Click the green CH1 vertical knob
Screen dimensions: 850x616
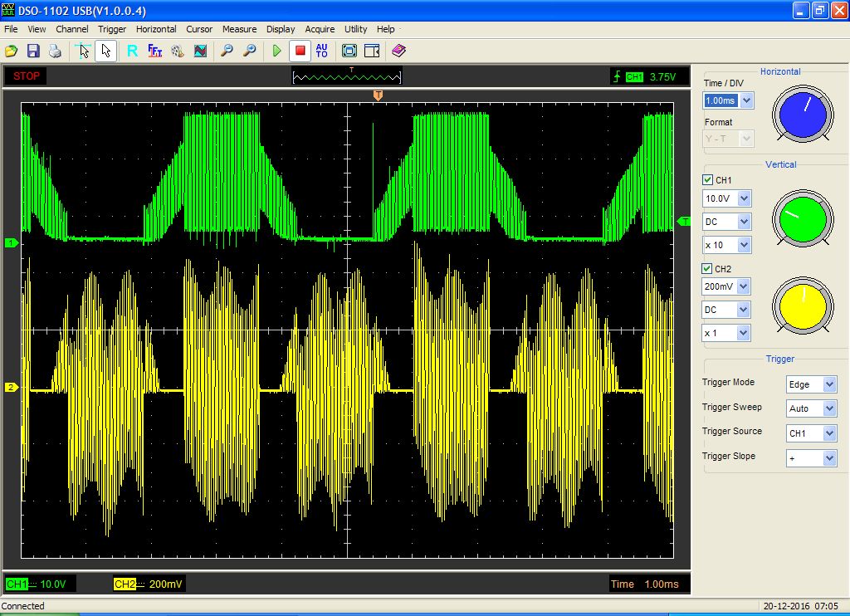(803, 219)
